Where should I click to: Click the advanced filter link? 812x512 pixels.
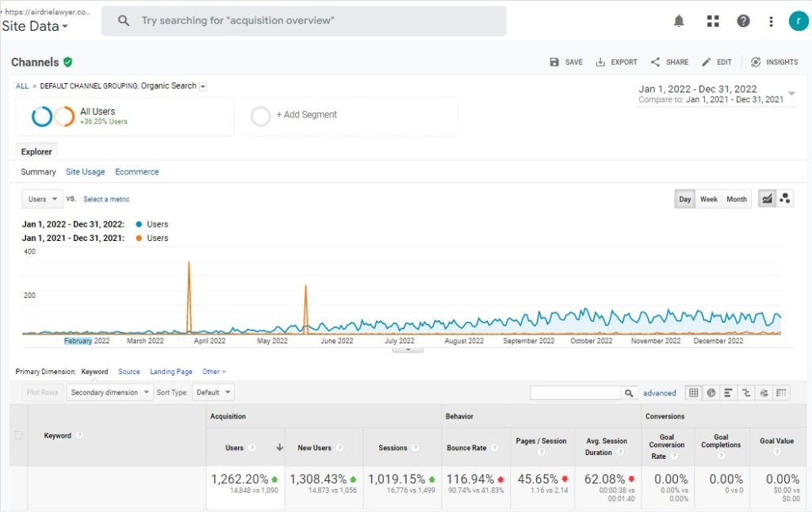pos(659,393)
